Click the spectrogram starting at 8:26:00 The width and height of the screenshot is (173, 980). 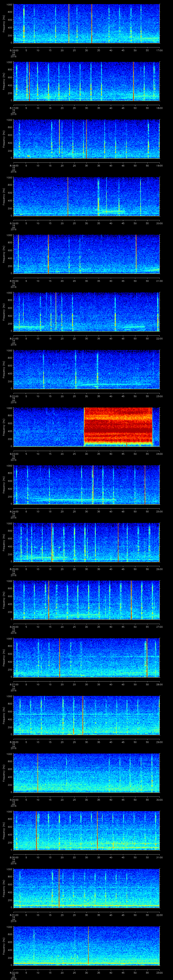(87, 600)
